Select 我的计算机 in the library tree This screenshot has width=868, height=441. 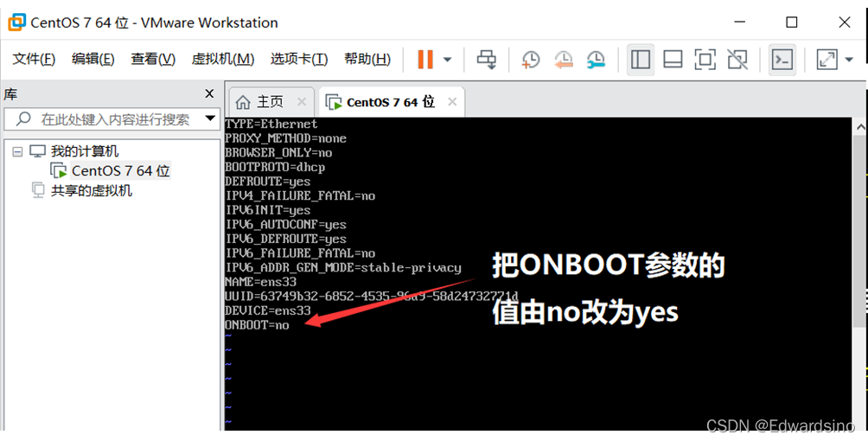pos(85,151)
